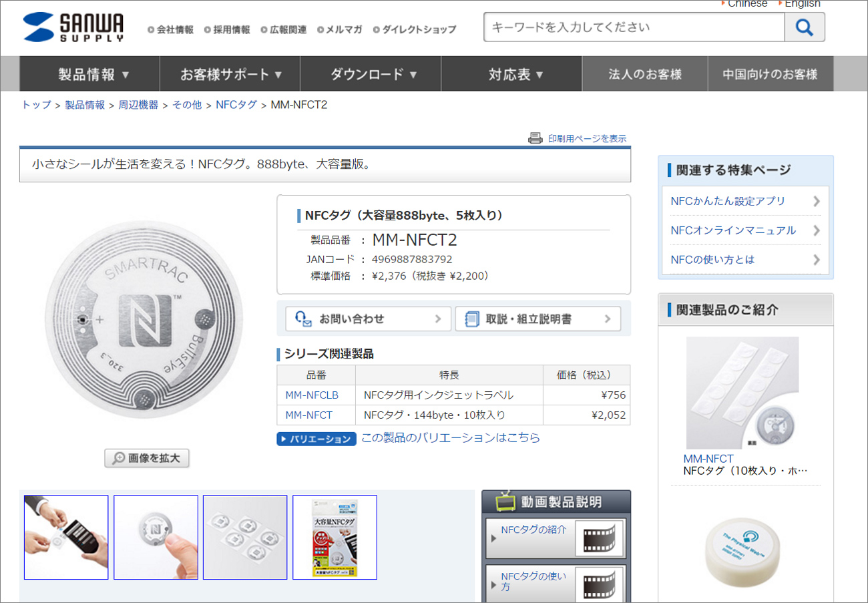Click the TV icon in 動画製品説明 header
The width and height of the screenshot is (868, 603).
506,501
